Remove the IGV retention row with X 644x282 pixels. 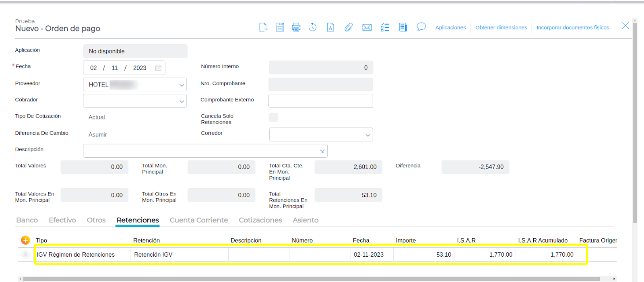[x=25, y=255]
